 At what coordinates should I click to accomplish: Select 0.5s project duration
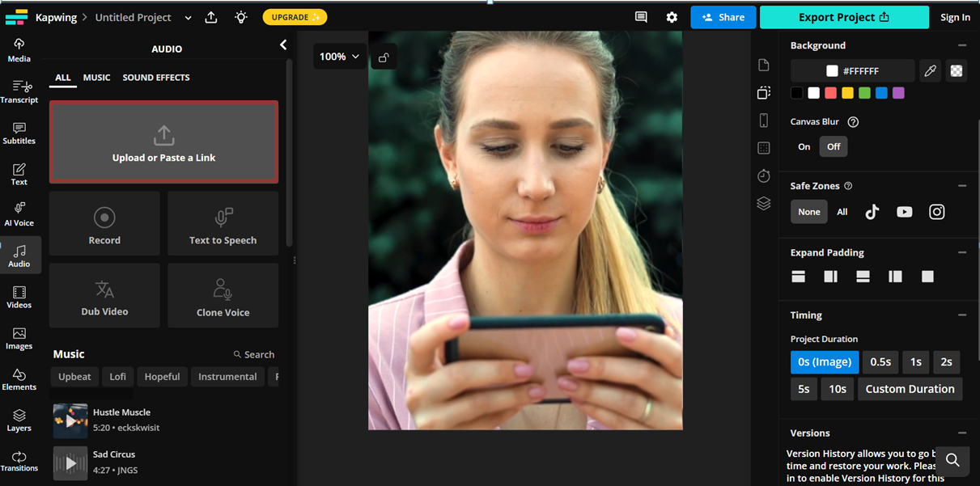pos(880,362)
